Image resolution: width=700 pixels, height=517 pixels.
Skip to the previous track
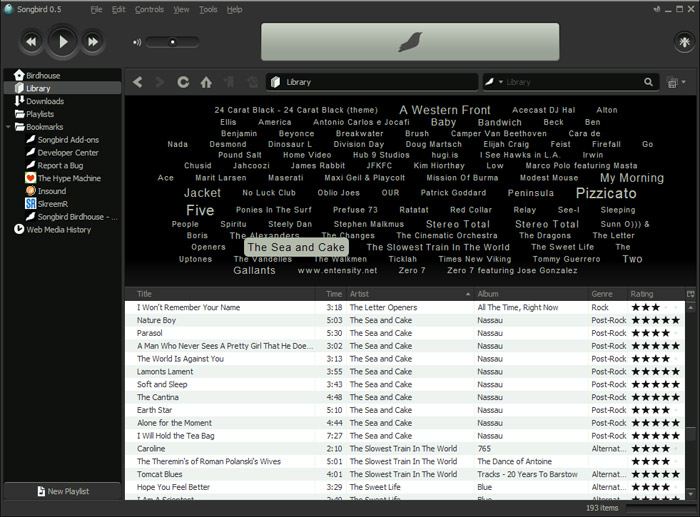coord(31,42)
